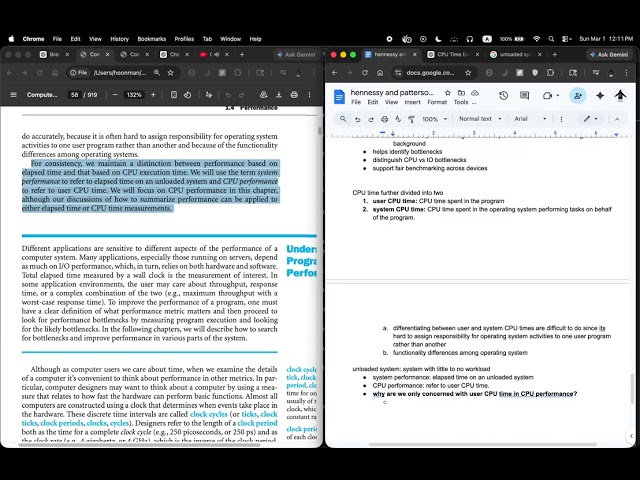Click the PDF page number field 58
The image size is (640, 480).
74,95
